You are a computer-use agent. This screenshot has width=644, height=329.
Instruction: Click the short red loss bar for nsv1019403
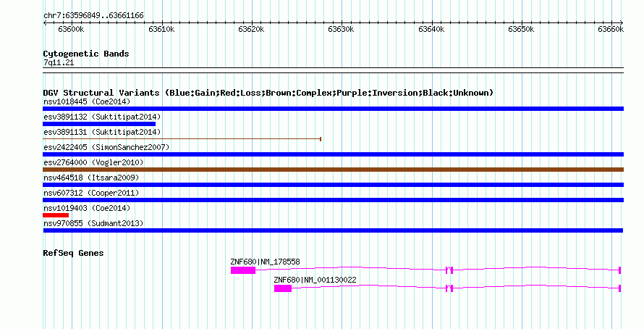pos(56,215)
